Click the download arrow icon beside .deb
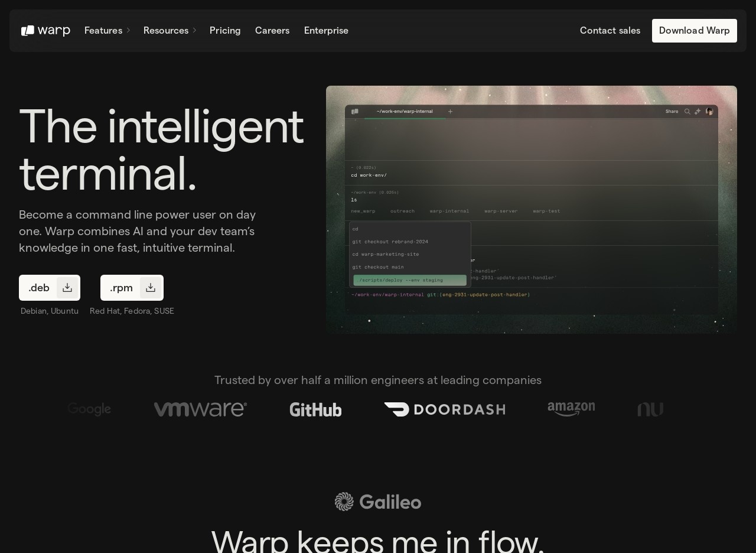 point(67,288)
